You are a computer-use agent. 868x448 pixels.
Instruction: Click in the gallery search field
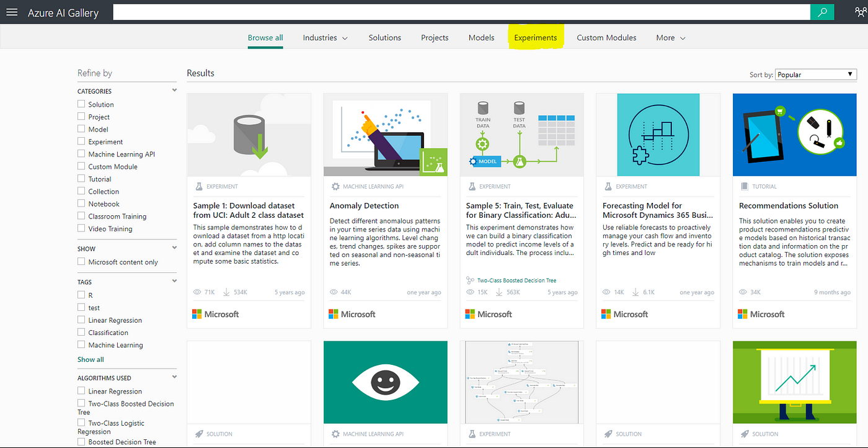[x=461, y=12]
